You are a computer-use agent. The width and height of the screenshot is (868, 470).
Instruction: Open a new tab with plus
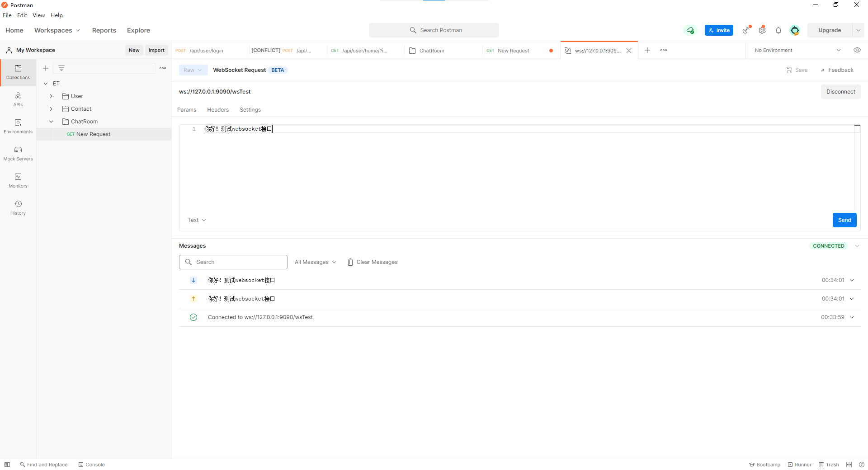click(647, 50)
